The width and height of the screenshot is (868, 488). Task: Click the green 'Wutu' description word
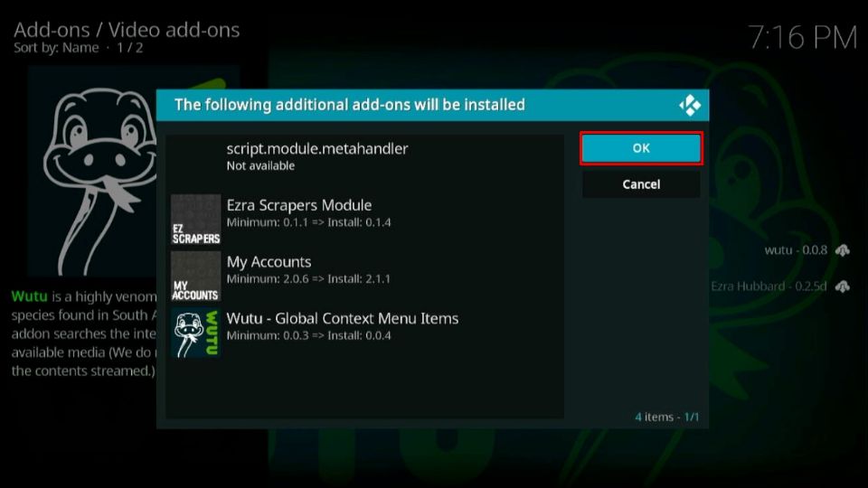29,296
